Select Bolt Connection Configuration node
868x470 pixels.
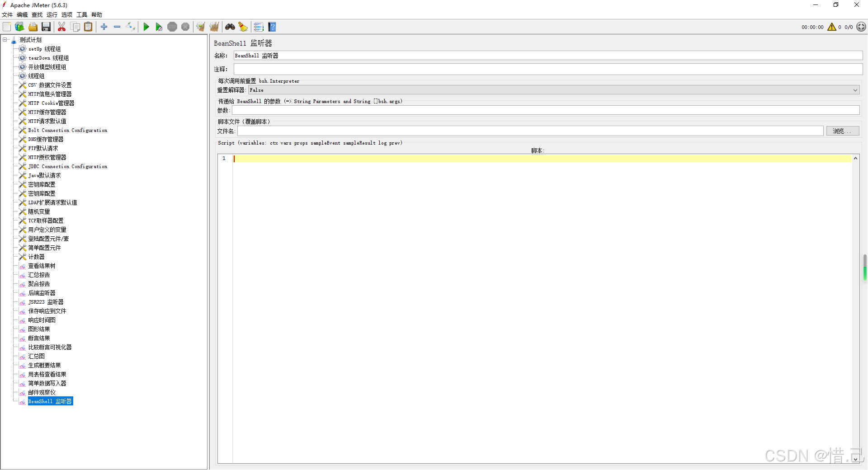coord(68,130)
